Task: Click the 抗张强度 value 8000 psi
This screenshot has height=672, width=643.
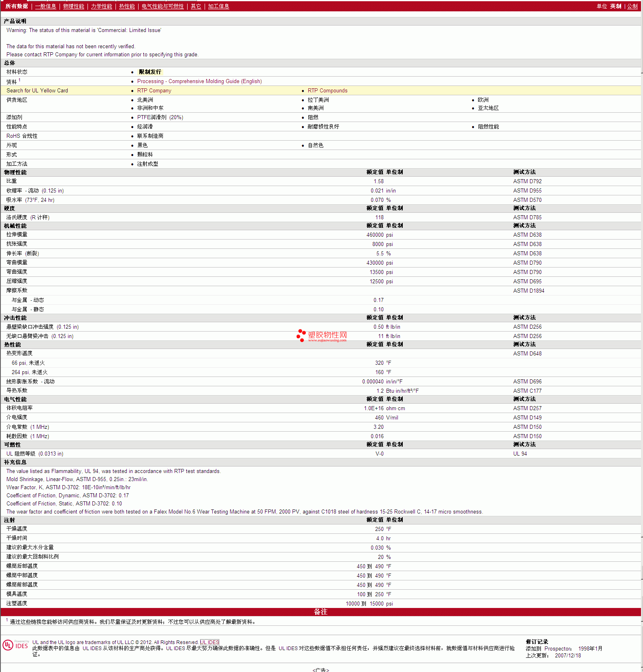Action: click(382, 244)
